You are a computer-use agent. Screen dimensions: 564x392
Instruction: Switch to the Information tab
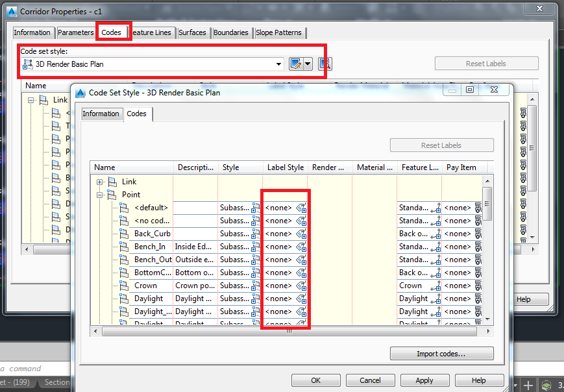pos(101,114)
